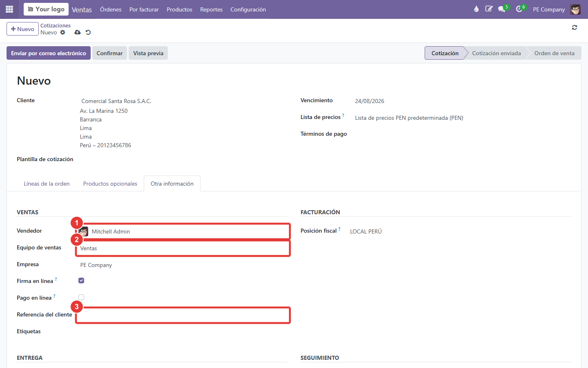
Task: Show help tooltip for Posición fiscal
Action: pos(339,229)
